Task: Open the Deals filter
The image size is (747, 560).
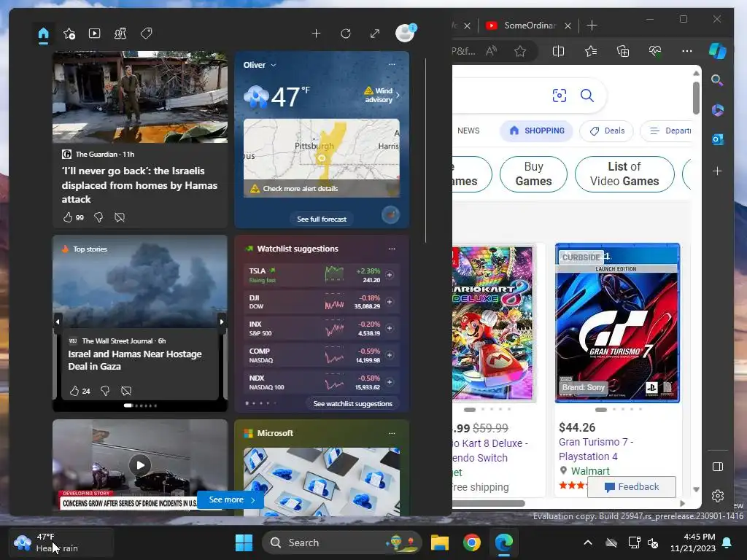Action: (606, 131)
